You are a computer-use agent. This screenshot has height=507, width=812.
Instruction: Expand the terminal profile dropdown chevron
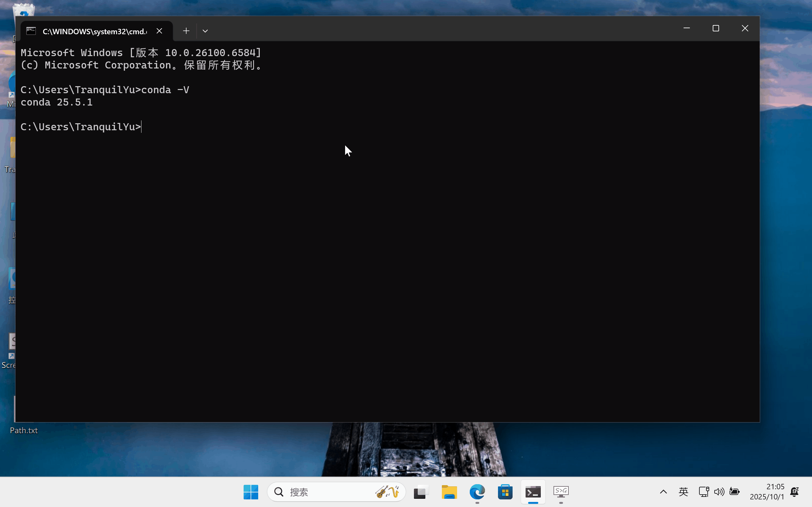[205, 31]
